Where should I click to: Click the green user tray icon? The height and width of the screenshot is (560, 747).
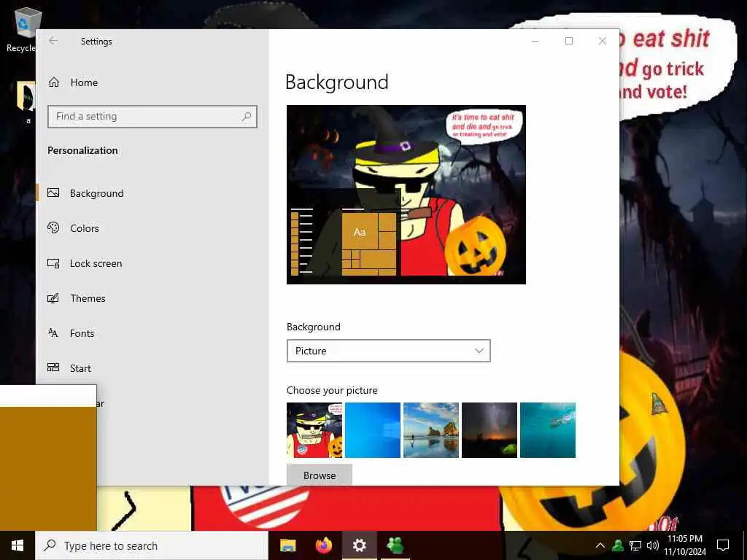point(618,545)
